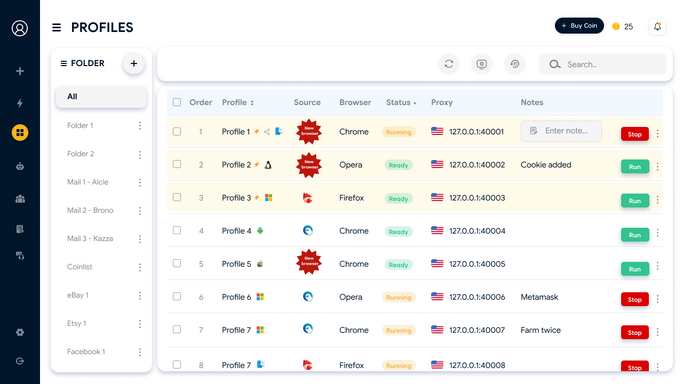Open the three-dot menu for Folder 1

tap(140, 126)
